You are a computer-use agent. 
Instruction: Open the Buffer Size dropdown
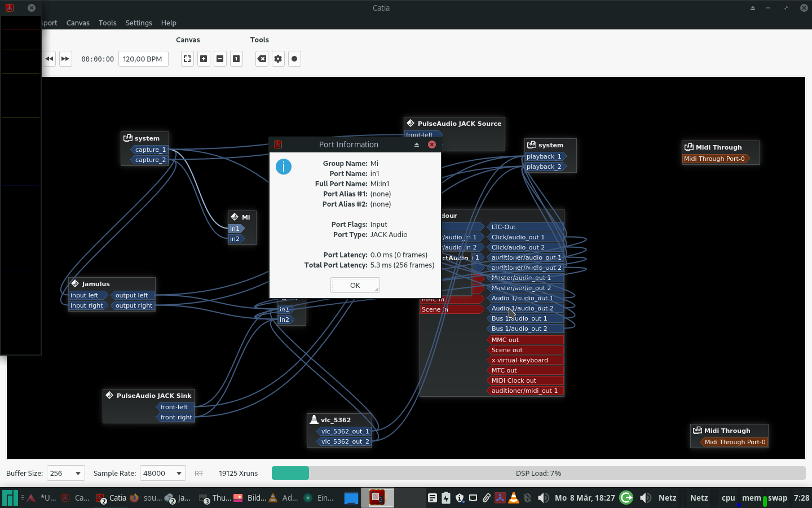[x=66, y=473]
